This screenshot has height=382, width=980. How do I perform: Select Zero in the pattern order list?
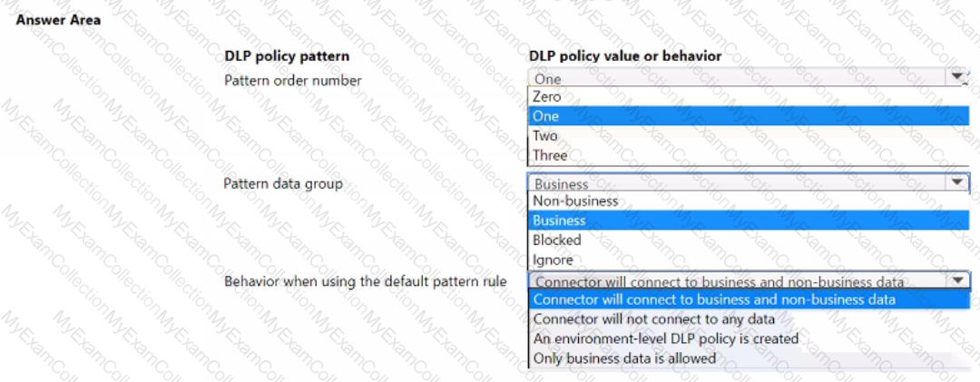(x=547, y=96)
